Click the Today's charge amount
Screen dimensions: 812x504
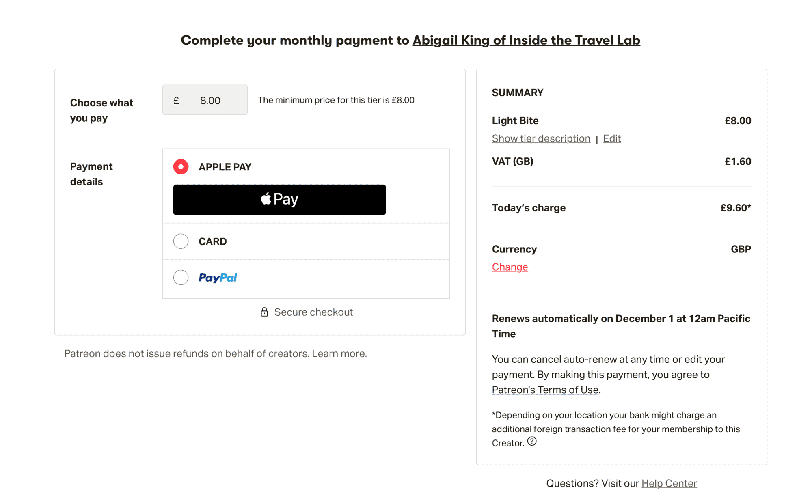(735, 208)
